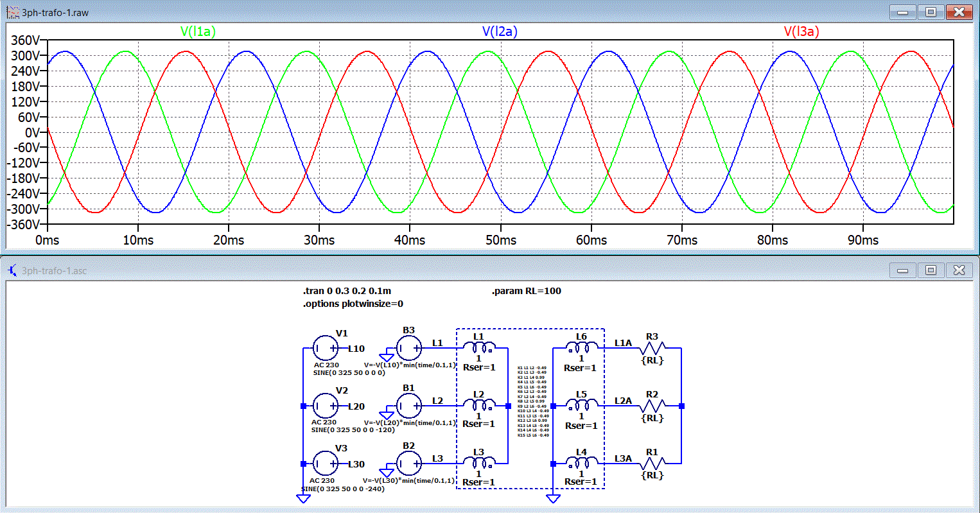Maximize the 3ph-trafo-1.asc schematic window
Image resolution: width=980 pixels, height=513 pixels.
click(931, 270)
